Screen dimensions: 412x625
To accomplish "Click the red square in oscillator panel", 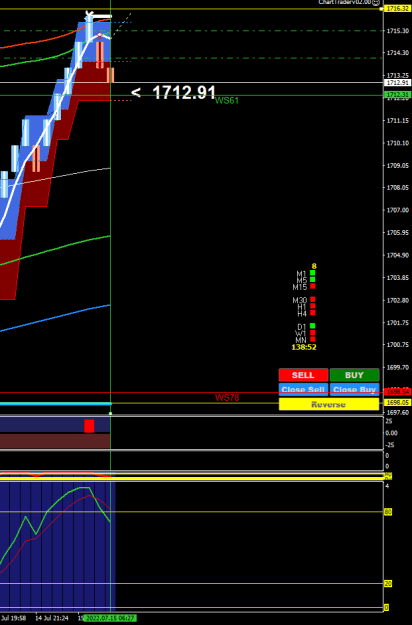I will point(89,426).
